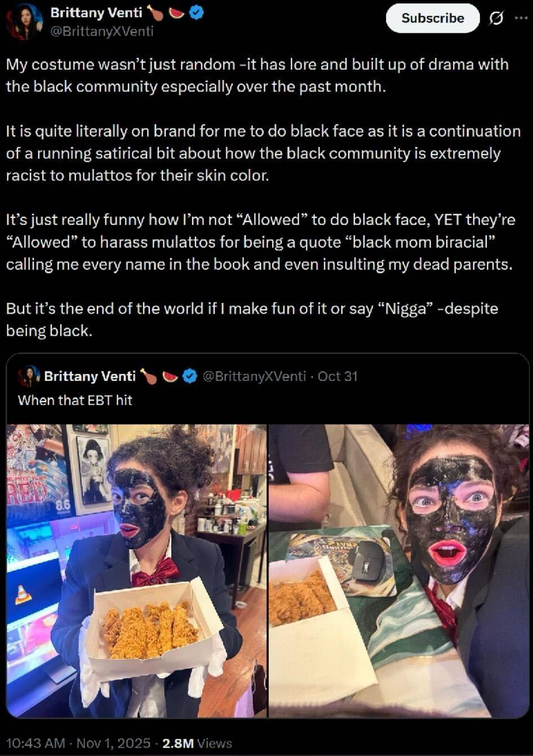Open the left photo in the quoted tweet

click(136, 570)
